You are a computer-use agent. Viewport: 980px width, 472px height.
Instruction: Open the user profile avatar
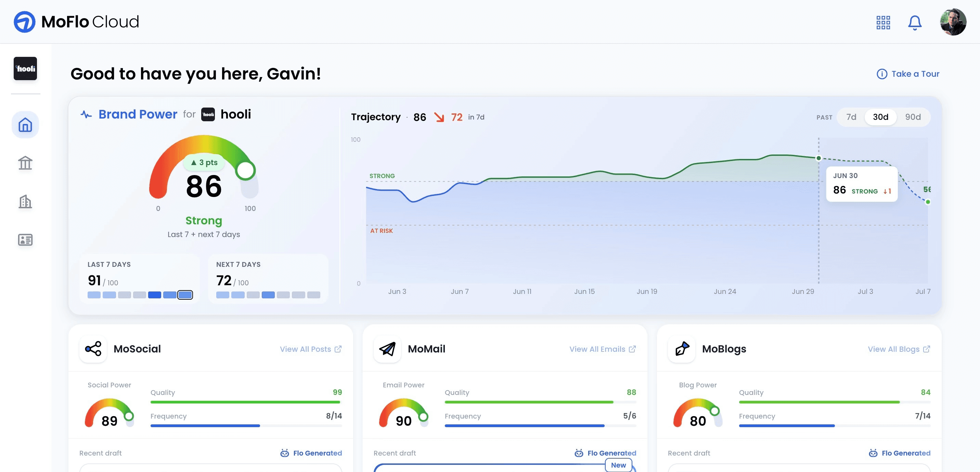point(953,22)
